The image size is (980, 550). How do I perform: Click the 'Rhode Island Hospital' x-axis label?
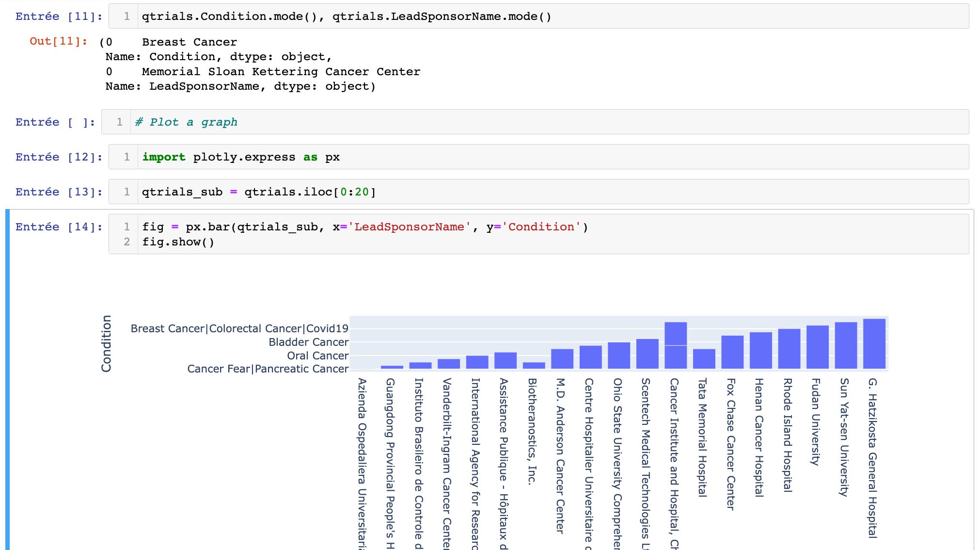point(788,435)
